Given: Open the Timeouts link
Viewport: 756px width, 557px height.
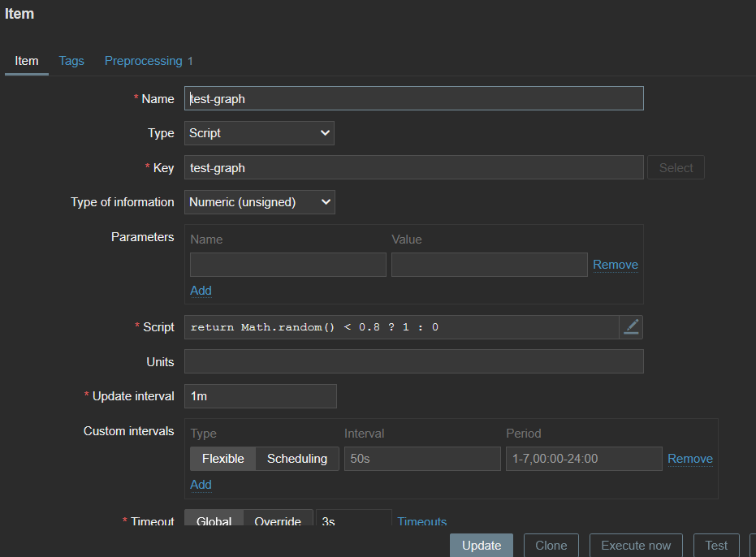Looking at the screenshot, I should click(x=421, y=521).
